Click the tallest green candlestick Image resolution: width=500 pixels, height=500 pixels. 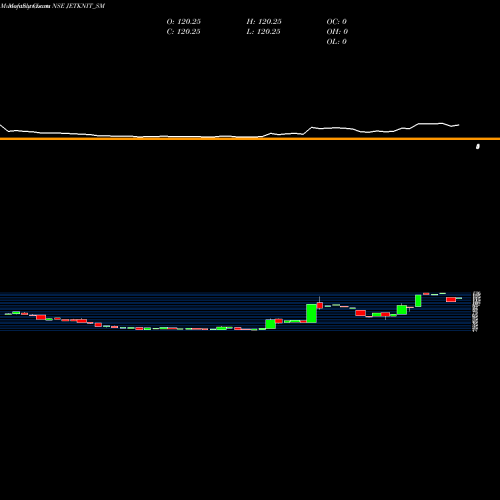[311, 313]
